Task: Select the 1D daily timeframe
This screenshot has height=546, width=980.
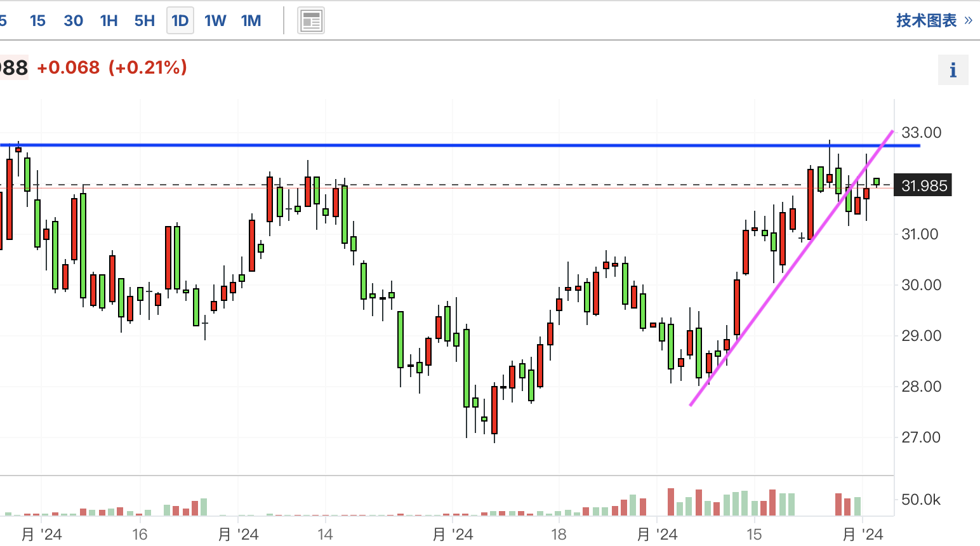Action: tap(180, 21)
